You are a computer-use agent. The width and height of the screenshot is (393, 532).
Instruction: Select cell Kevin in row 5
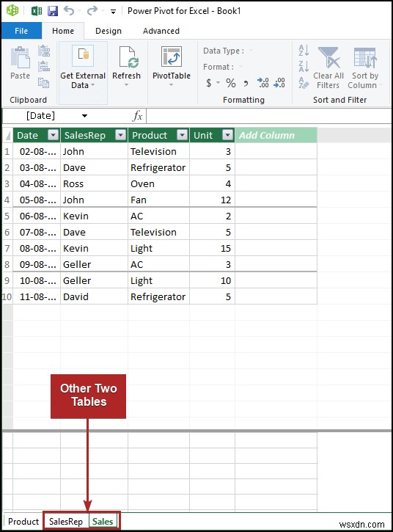[x=94, y=216]
